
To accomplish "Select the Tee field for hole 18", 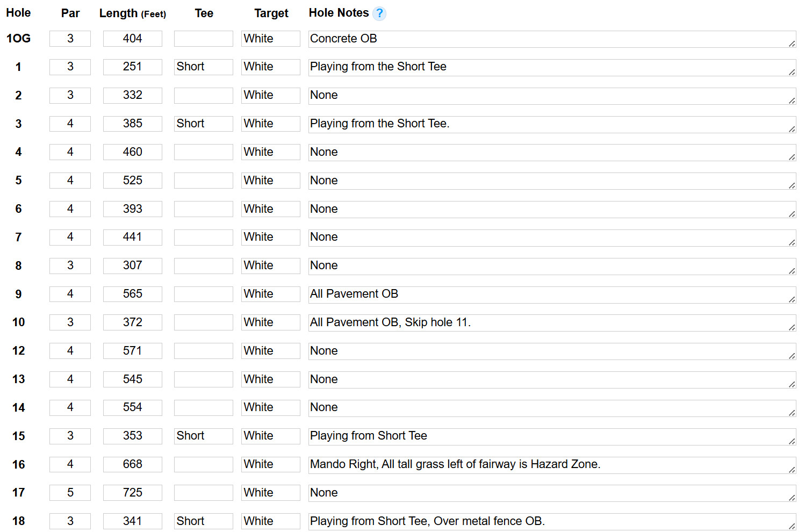I will 203,521.
